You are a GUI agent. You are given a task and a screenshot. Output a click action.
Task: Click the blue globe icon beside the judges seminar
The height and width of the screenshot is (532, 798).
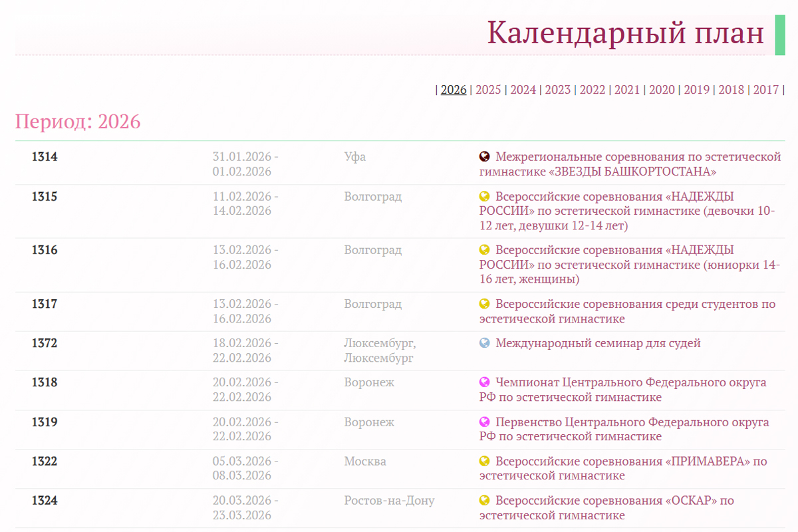485,343
